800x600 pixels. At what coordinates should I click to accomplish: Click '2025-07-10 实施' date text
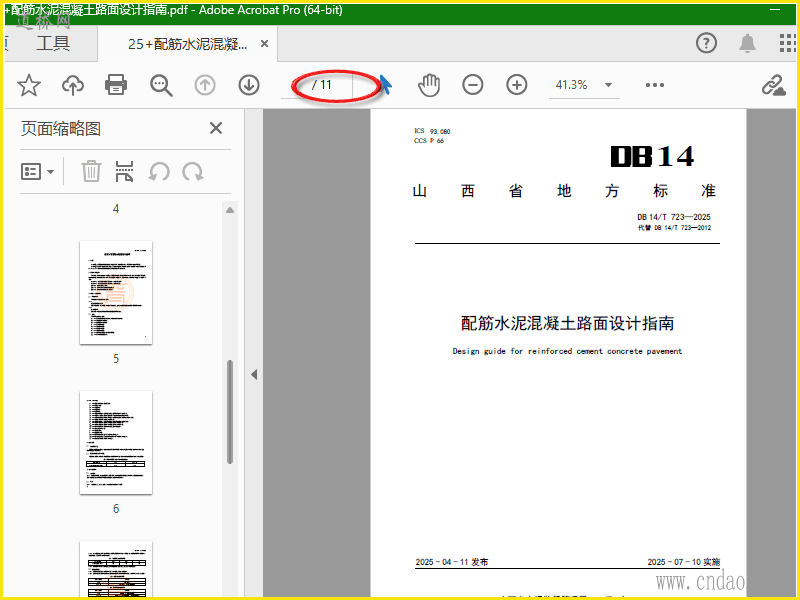coord(684,562)
